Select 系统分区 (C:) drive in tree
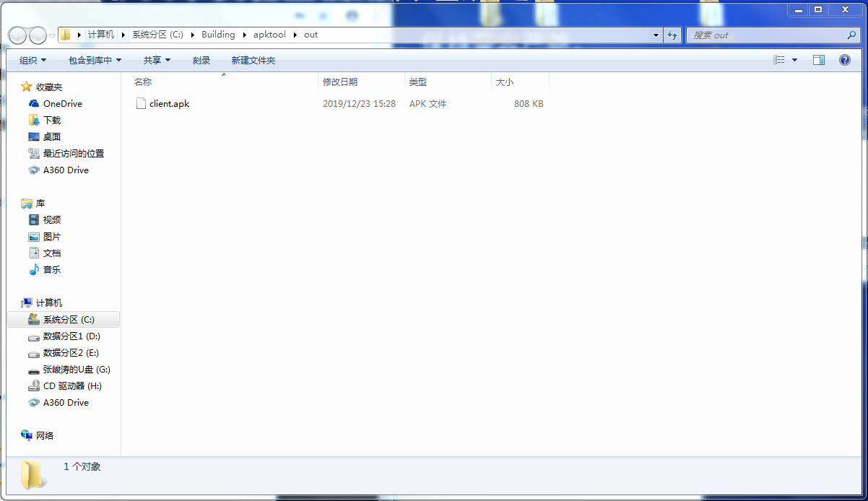 pyautogui.click(x=64, y=320)
